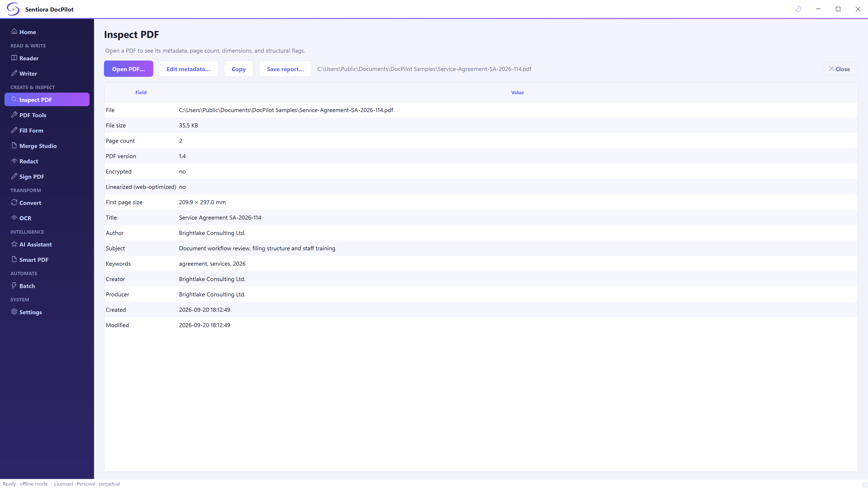Click the Ready · offline mode status text

point(25,484)
